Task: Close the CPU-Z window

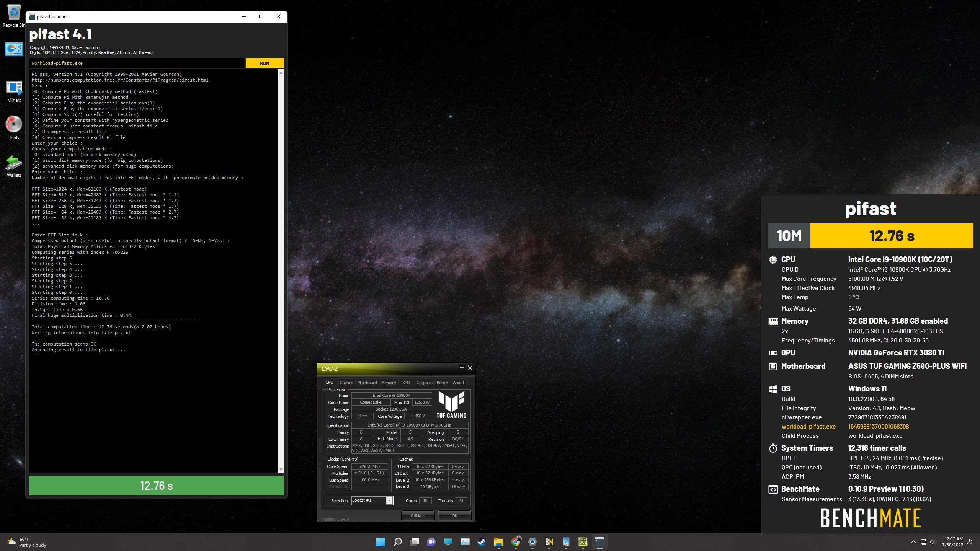Action: [470, 368]
